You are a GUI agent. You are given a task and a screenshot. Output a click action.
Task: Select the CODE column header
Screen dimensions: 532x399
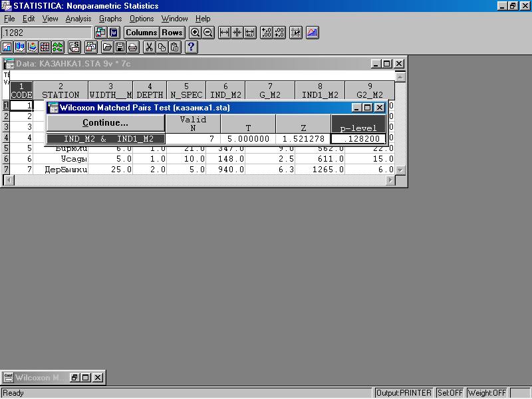click(x=21, y=90)
